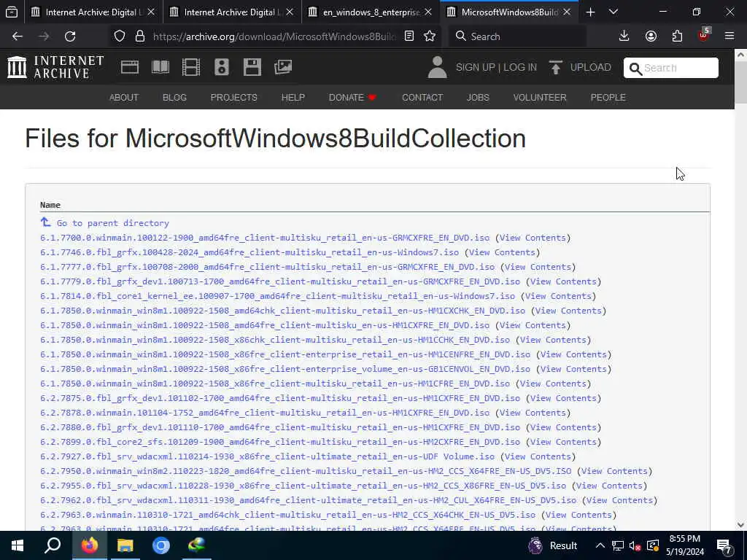Close the en_windows_8_enterprise tab
747x560 pixels.
428,12
